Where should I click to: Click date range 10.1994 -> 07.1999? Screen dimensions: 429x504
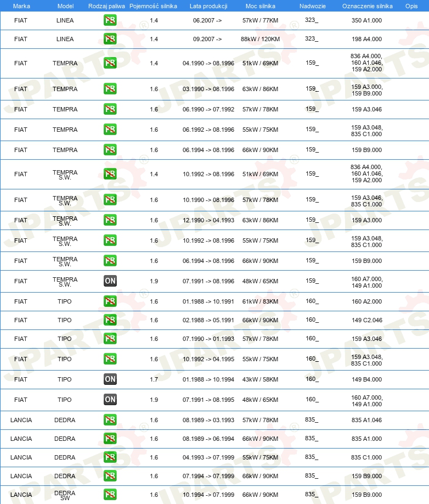208,494
